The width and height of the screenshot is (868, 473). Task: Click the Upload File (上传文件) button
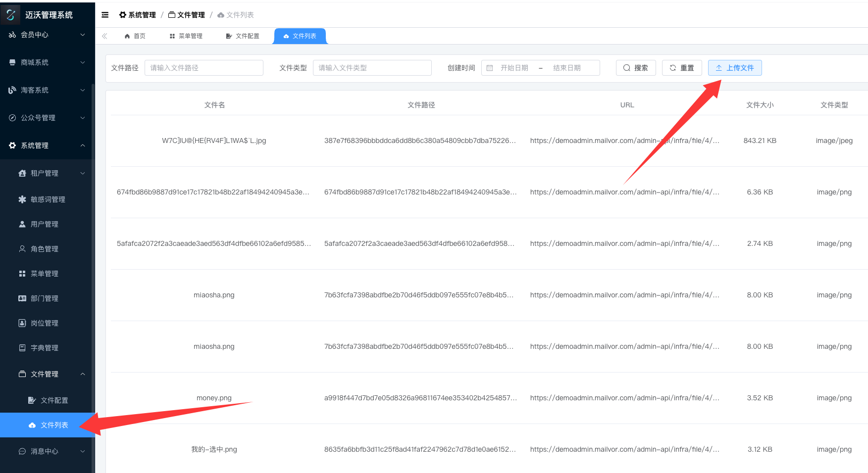point(735,68)
